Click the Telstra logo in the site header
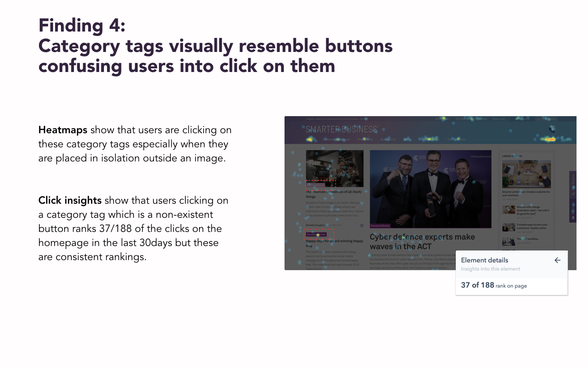 pyautogui.click(x=552, y=129)
